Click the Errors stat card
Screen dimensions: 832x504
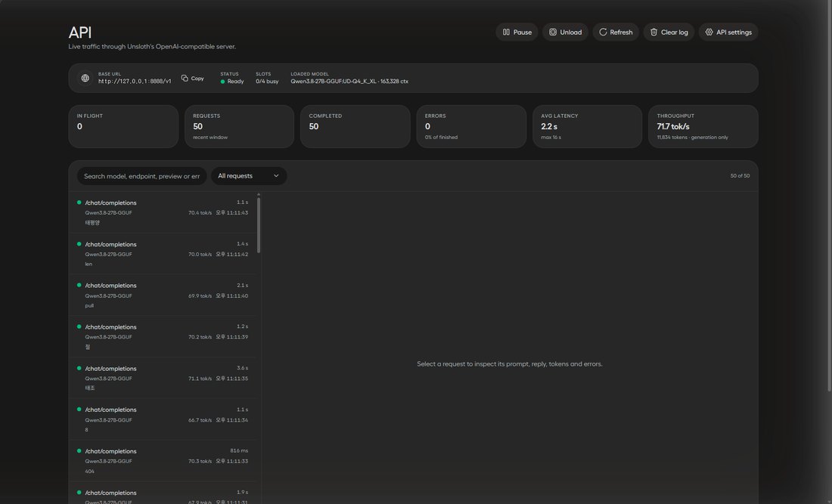point(471,126)
